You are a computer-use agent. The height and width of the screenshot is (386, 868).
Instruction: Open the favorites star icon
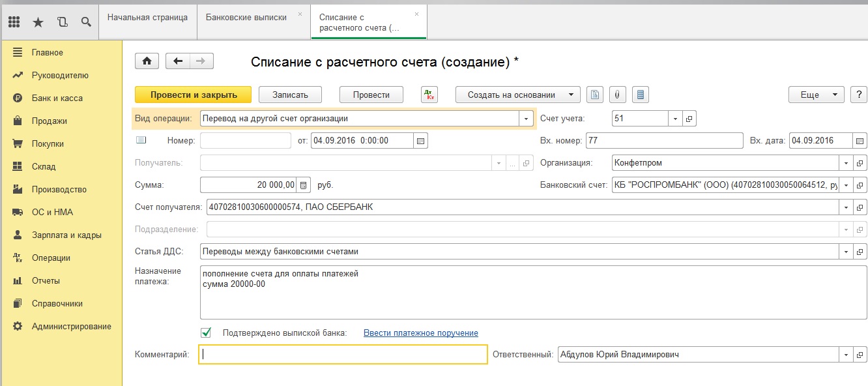click(38, 22)
